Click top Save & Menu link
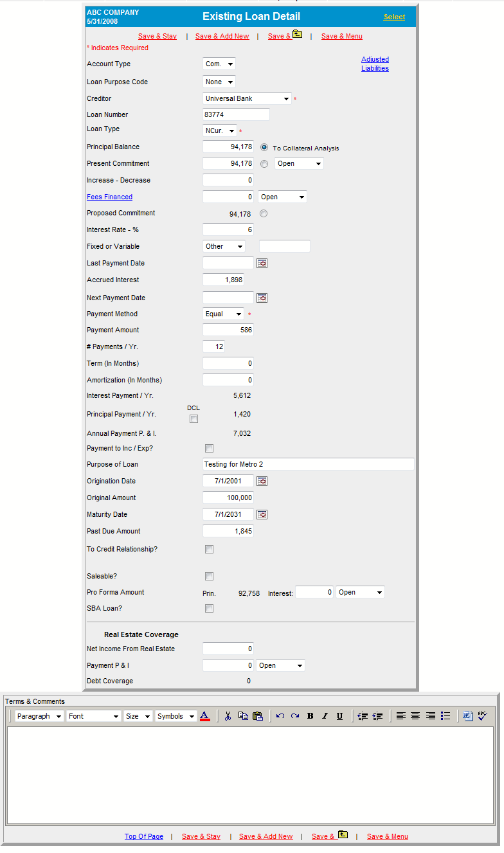 point(342,36)
